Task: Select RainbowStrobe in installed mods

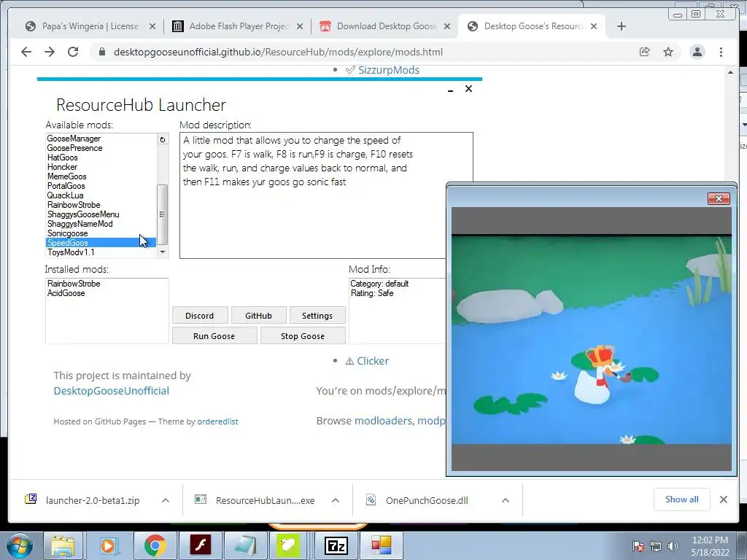Action: coord(74,284)
